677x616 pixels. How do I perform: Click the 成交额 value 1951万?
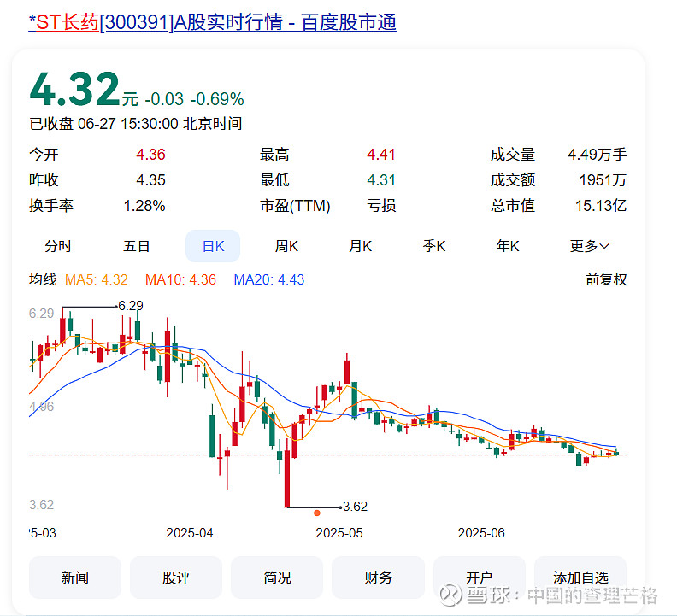[603, 180]
